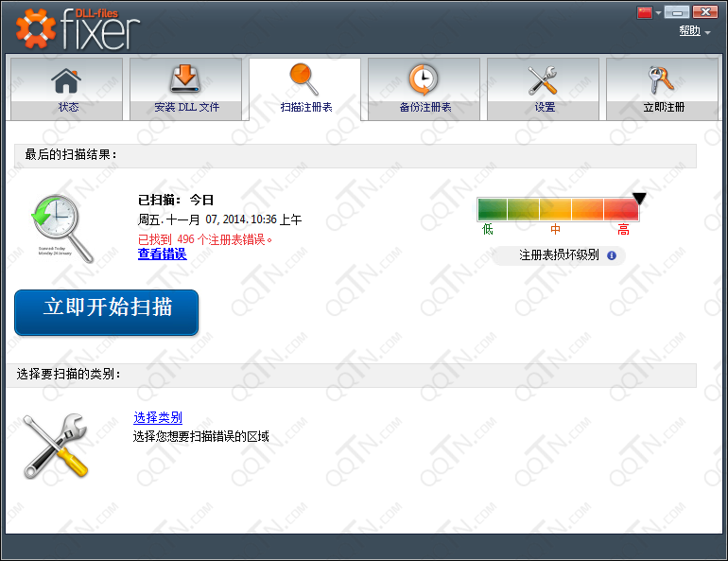Click the 选择类别 link
This screenshot has width=728, height=561.
point(158,417)
